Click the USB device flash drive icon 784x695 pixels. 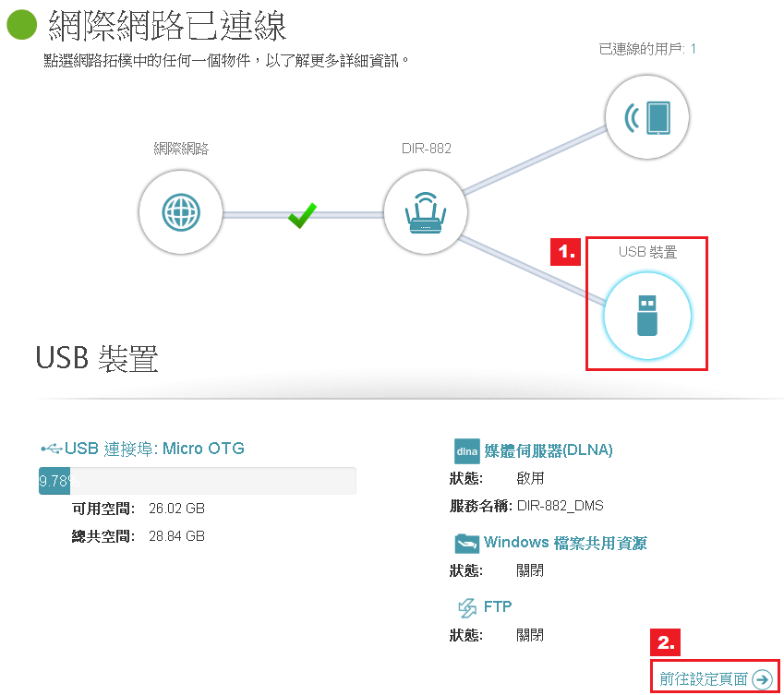pos(647,316)
